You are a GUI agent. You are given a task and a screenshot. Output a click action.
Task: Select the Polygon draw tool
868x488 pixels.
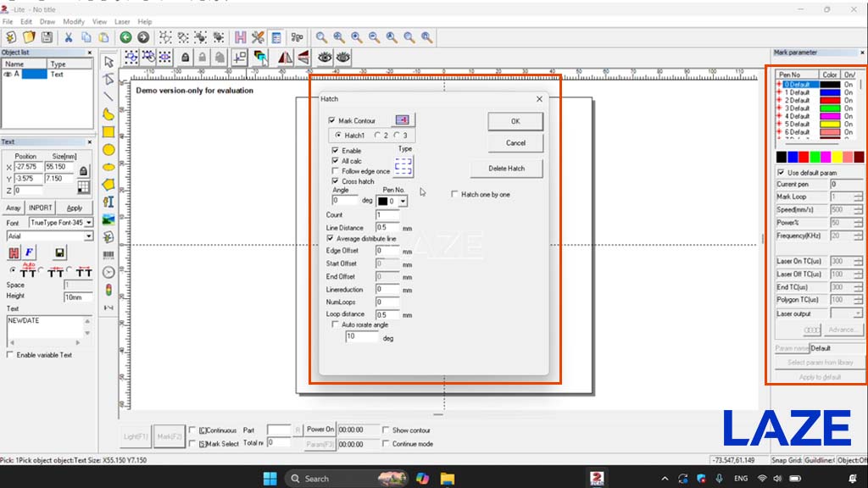pos(108,184)
